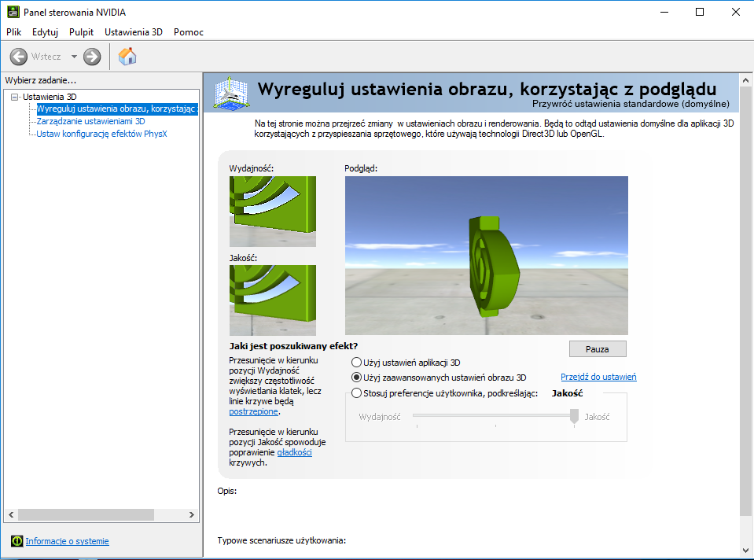Open Zarządzanie ustawieniami 3D

(x=91, y=121)
